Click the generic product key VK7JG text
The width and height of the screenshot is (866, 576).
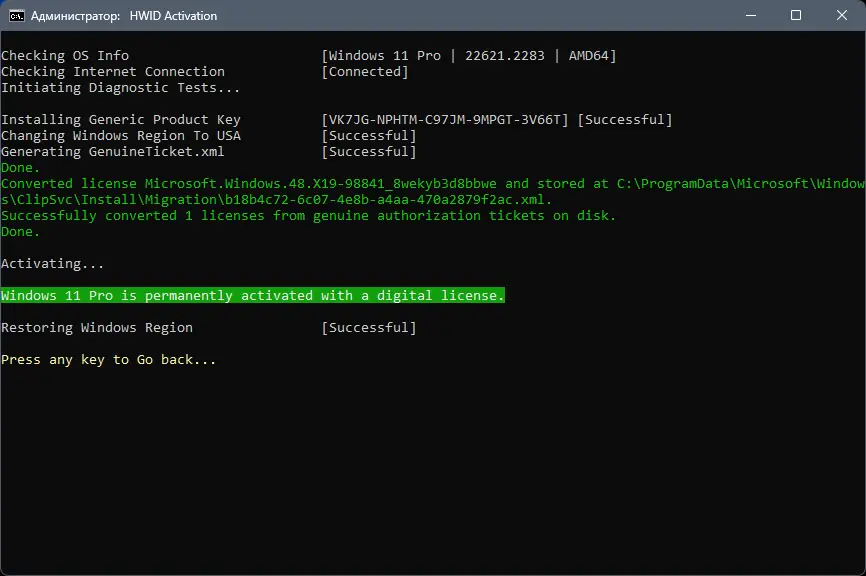[444, 120]
